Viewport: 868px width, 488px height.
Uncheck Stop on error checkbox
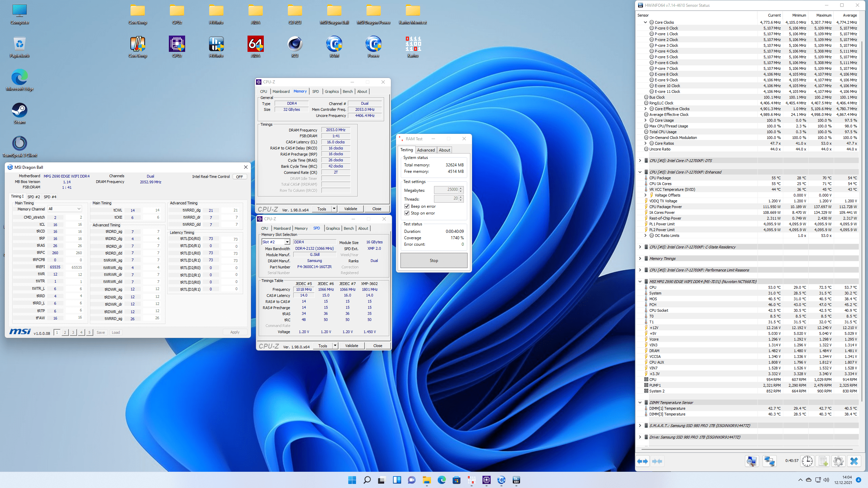coord(407,213)
